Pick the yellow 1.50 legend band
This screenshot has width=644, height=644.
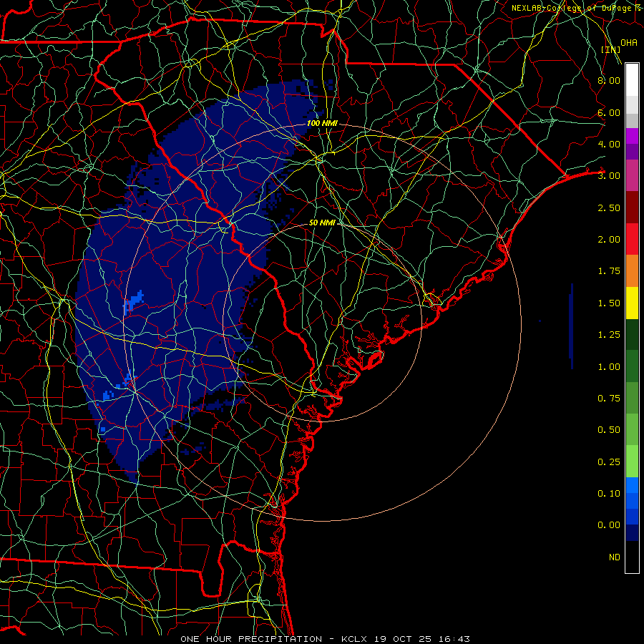click(632, 303)
